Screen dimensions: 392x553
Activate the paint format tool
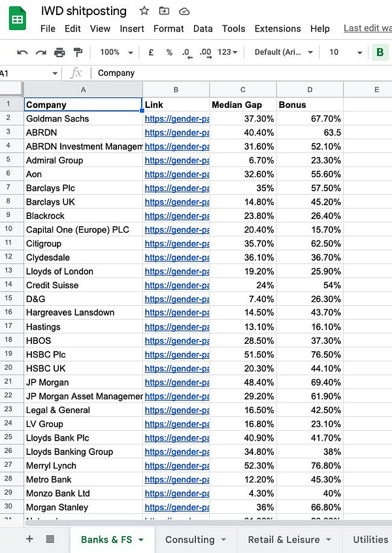pyautogui.click(x=78, y=52)
